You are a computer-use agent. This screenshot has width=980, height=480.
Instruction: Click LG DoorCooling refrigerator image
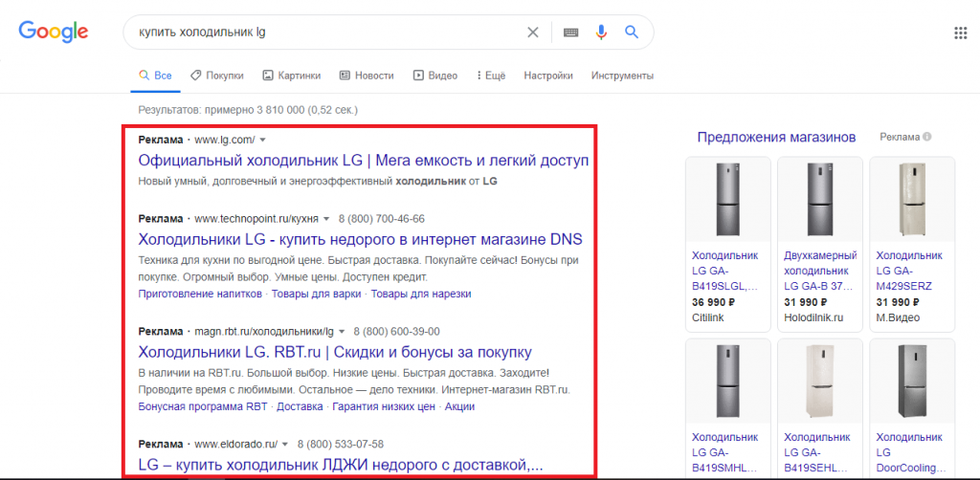tap(912, 381)
